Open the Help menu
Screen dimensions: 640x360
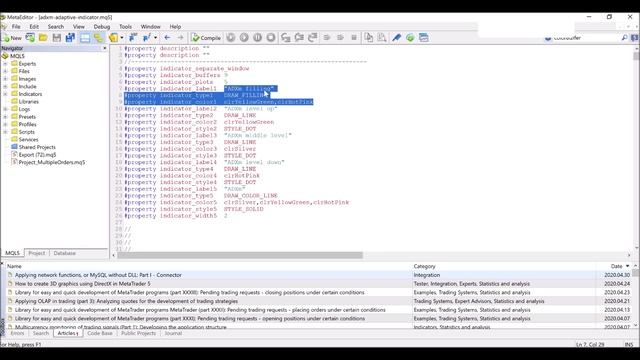click(175, 27)
